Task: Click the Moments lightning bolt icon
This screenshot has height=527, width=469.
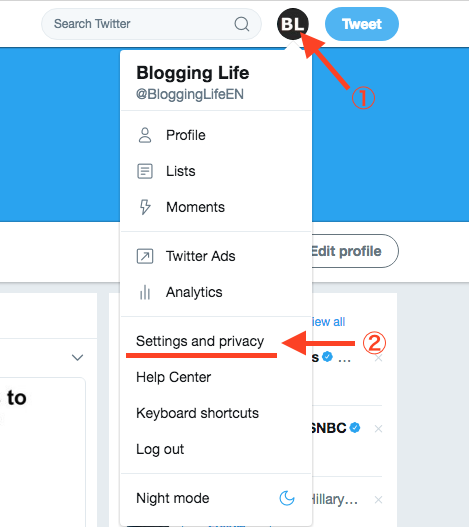Action: [145, 207]
